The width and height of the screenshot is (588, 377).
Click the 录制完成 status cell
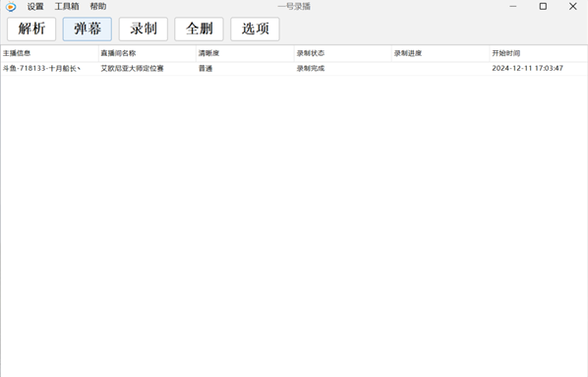311,68
